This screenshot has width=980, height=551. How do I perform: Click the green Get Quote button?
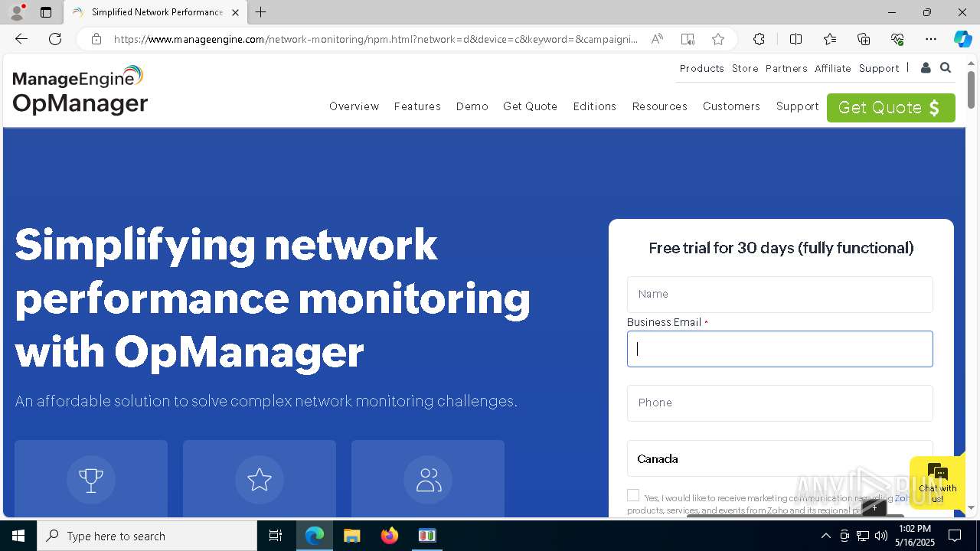pyautogui.click(x=891, y=108)
